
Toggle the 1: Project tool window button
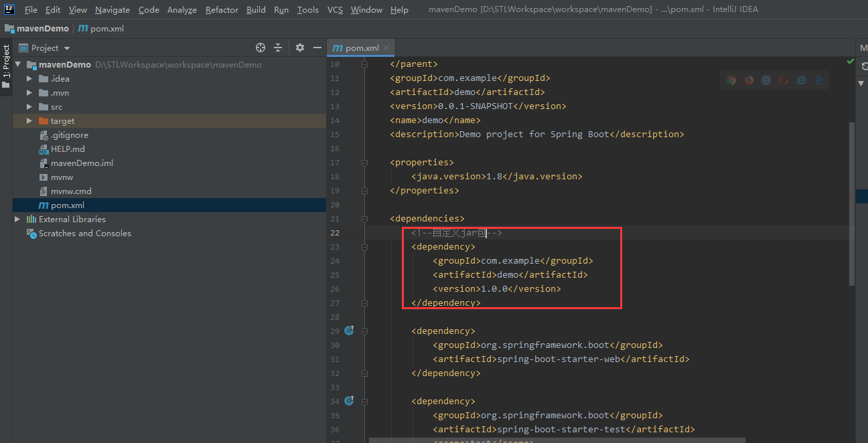coord(6,66)
